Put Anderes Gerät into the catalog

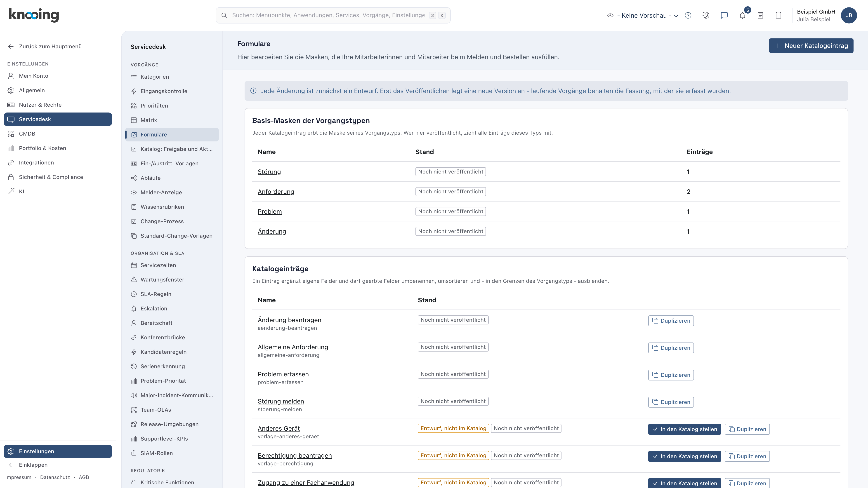tap(684, 429)
